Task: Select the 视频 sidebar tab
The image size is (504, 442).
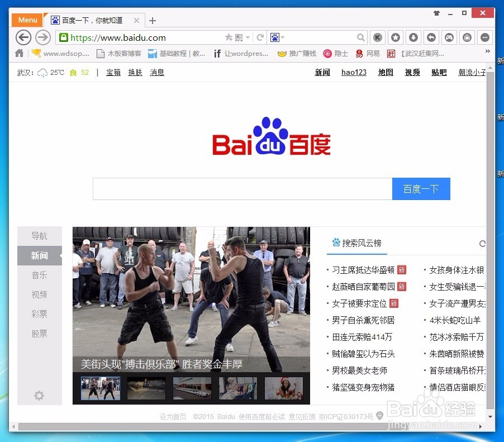Action: tap(40, 294)
